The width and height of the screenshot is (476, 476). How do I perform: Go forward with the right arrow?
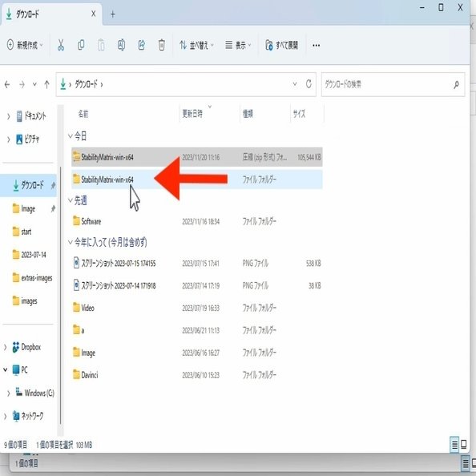click(x=22, y=84)
